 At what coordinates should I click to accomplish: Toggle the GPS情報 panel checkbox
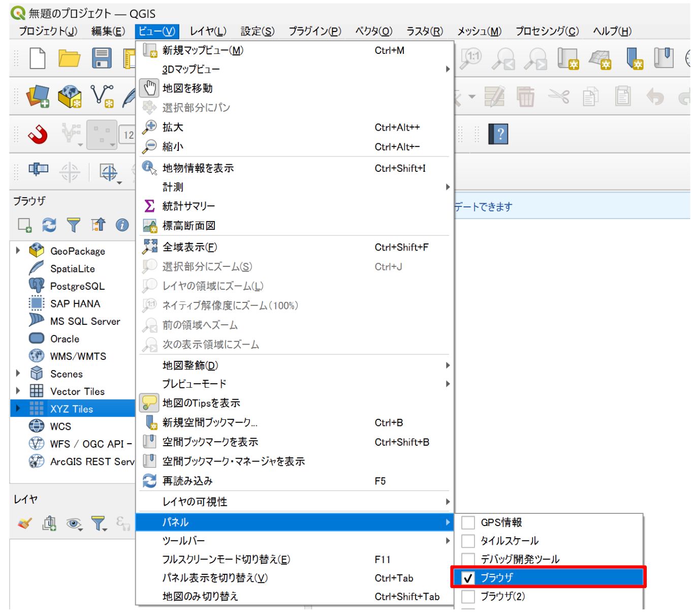point(468,522)
